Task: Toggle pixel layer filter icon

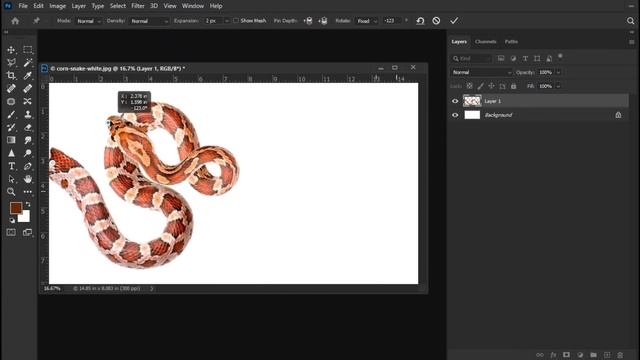Action: [x=501, y=58]
